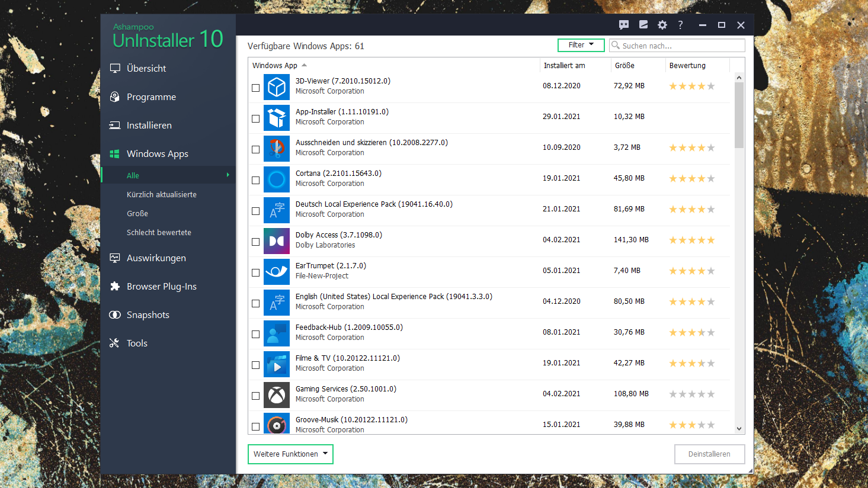The width and height of the screenshot is (868, 488).
Task: Click the Auswirkungen icon in sidebar
Action: coord(115,258)
